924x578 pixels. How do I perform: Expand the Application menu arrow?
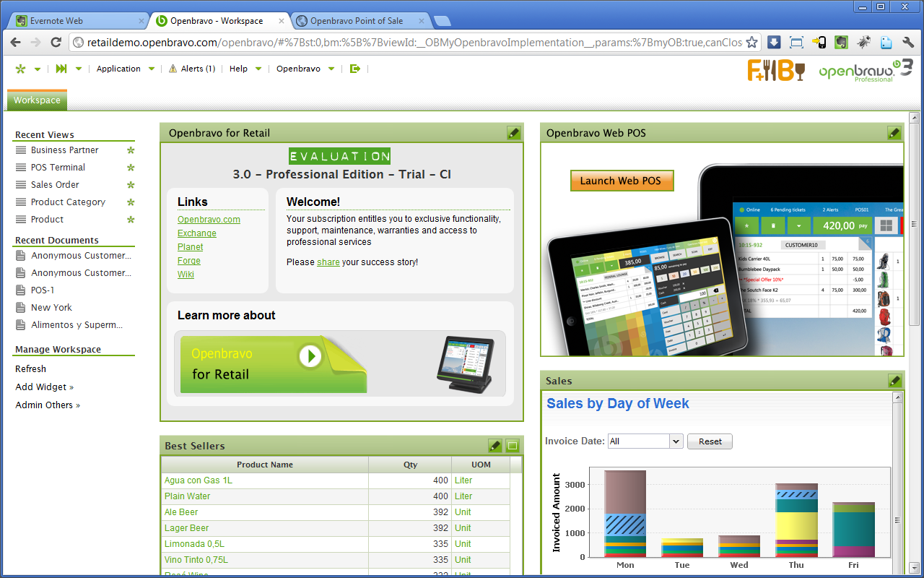coord(152,69)
